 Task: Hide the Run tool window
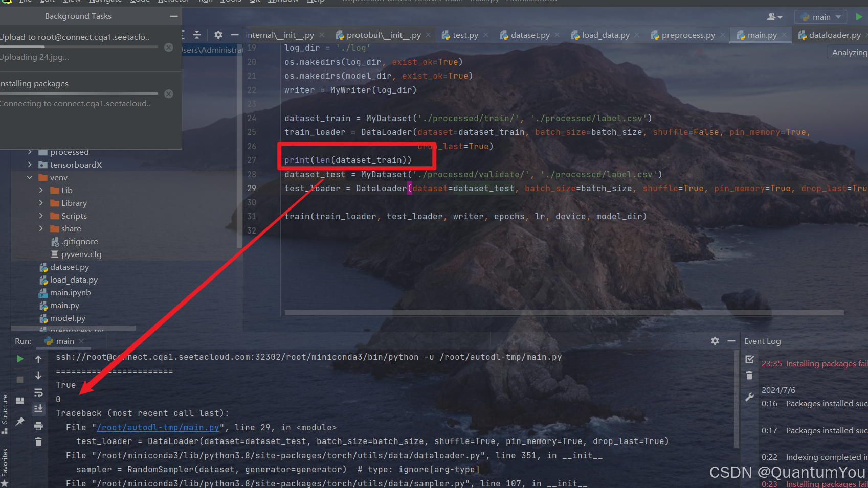pyautogui.click(x=731, y=341)
